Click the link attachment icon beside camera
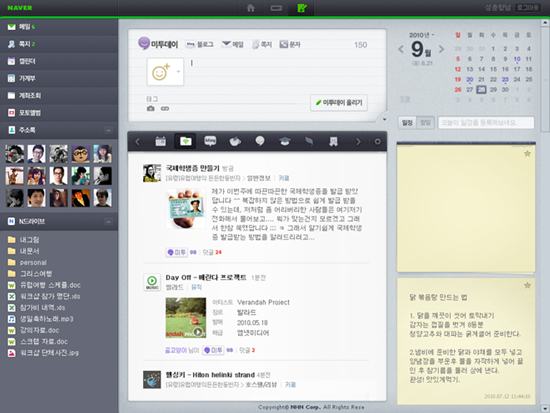Viewport: 550px width, 413px height. point(165,108)
